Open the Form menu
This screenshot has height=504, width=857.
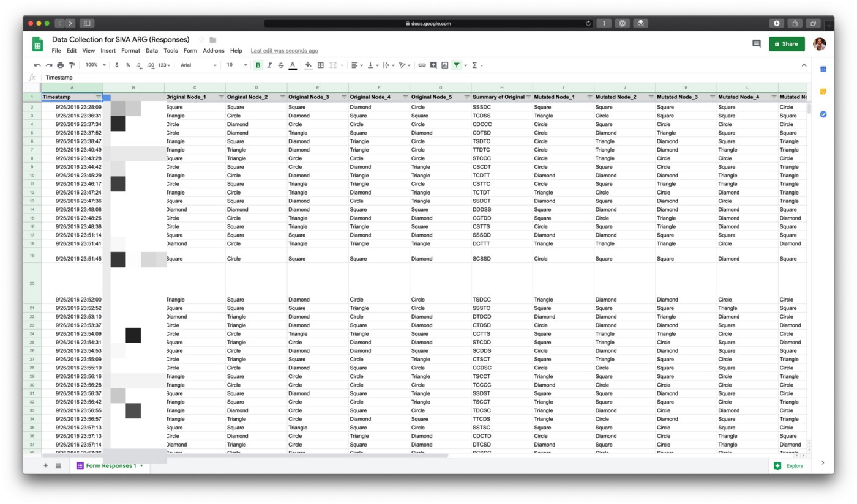[x=190, y=51]
